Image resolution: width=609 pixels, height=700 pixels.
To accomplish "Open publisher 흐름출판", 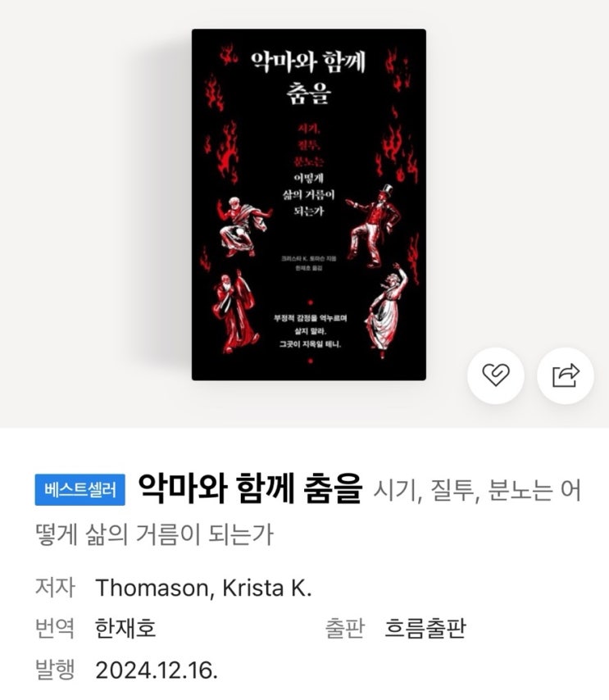I will [425, 629].
